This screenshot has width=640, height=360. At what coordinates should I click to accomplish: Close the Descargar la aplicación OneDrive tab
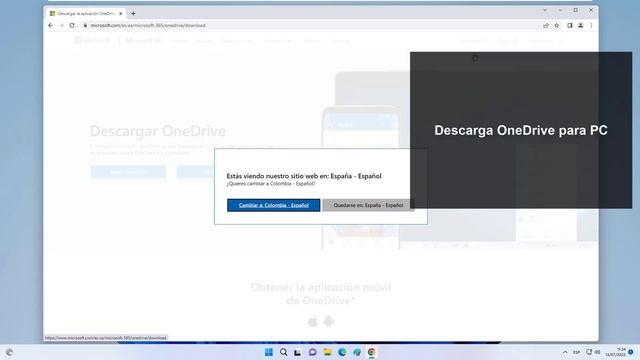tap(120, 13)
